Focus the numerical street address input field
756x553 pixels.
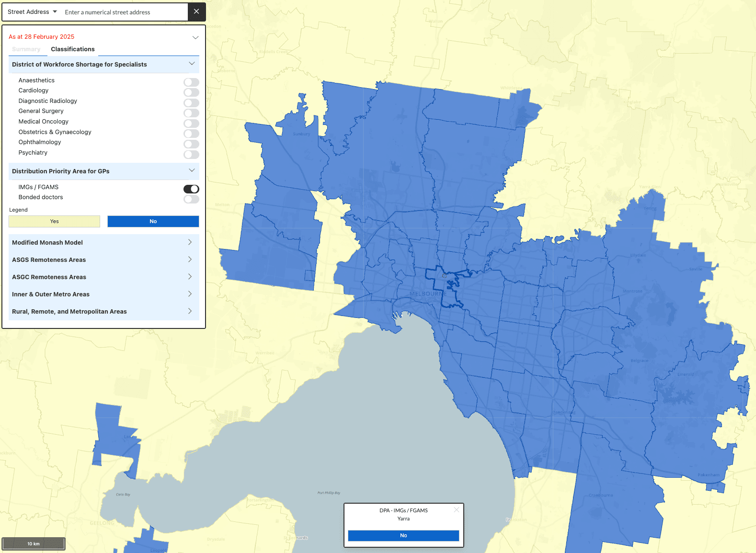(124, 12)
